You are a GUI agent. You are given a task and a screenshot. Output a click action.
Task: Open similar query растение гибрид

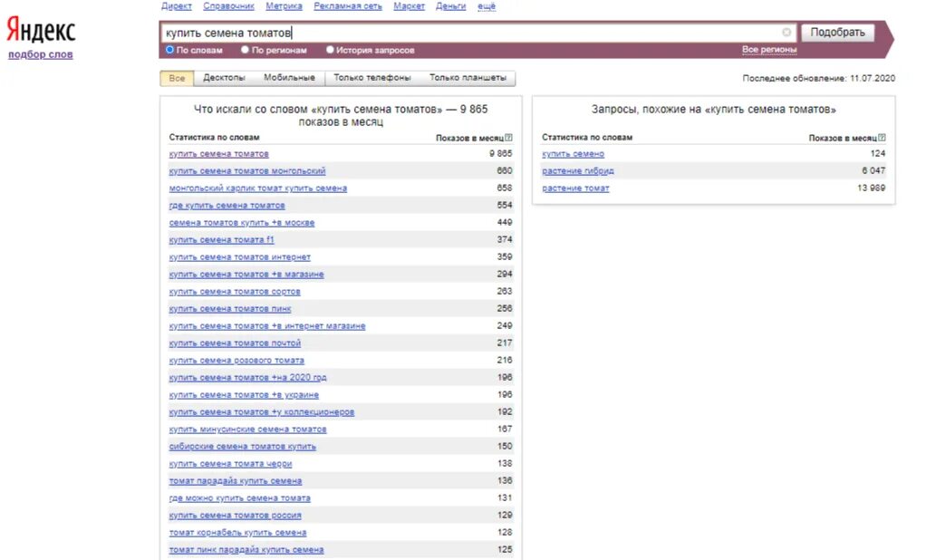pos(577,170)
